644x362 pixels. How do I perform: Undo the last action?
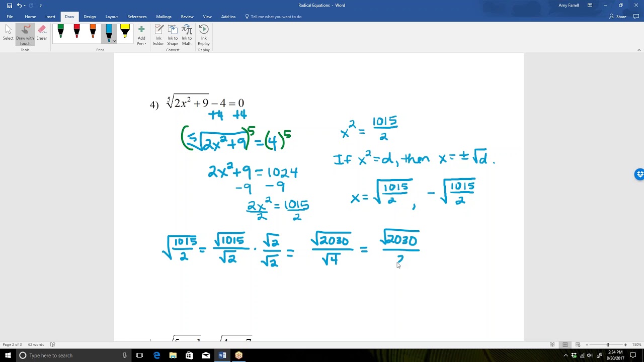19,6
